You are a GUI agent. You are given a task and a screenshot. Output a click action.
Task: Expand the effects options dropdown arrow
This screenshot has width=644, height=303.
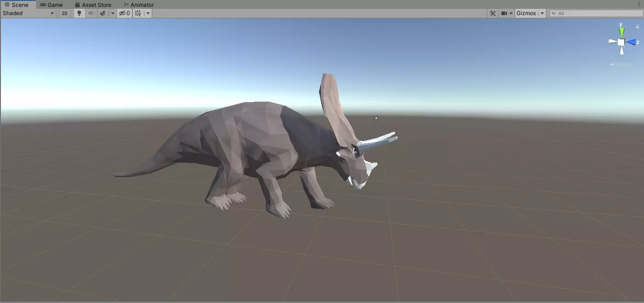(x=113, y=13)
